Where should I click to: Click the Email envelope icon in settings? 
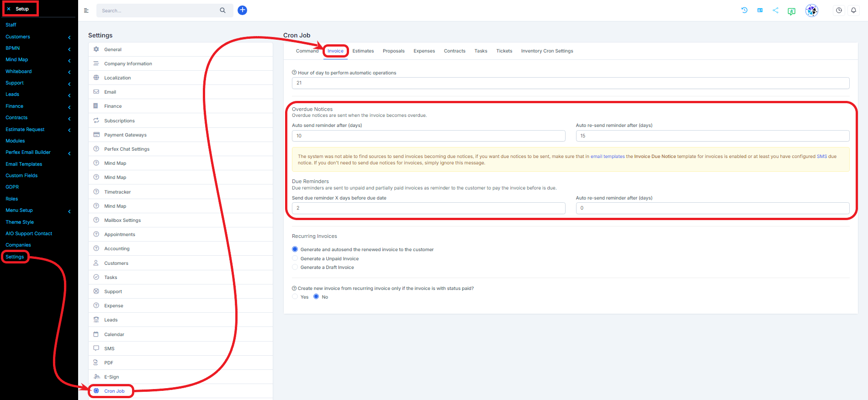pos(96,92)
